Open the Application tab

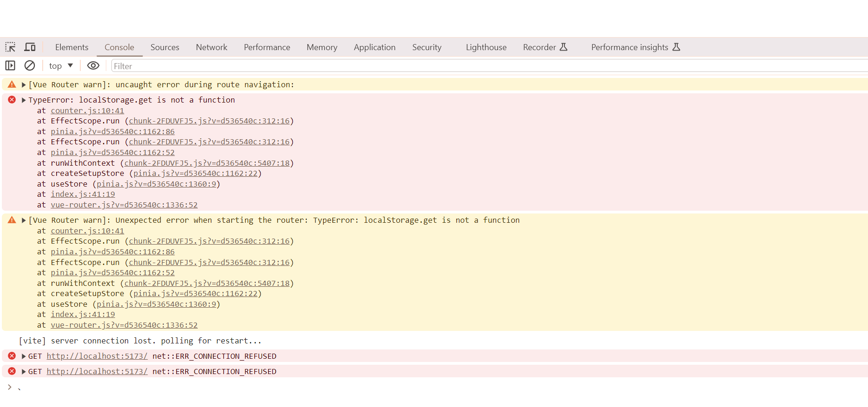[375, 47]
